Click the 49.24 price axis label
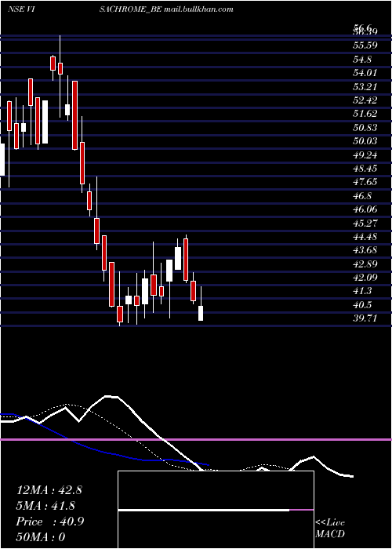 (365, 155)
